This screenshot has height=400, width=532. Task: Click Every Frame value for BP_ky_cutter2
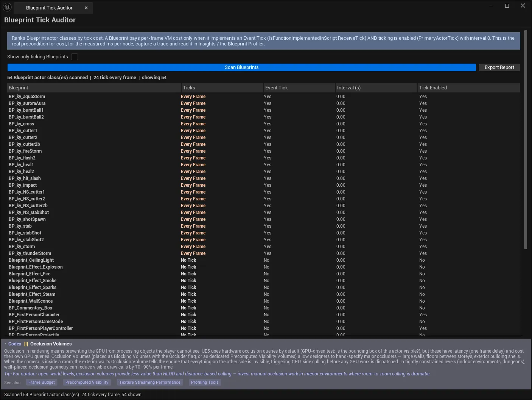(x=193, y=137)
